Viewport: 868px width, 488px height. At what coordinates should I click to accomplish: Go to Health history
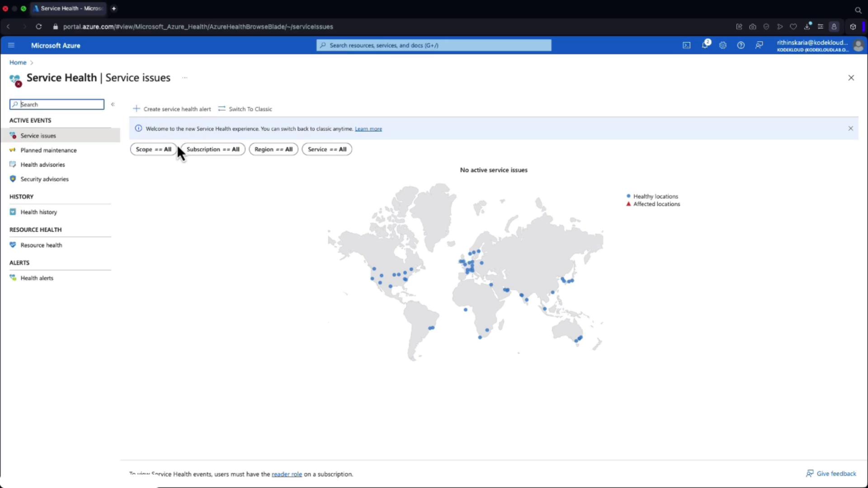[x=38, y=212]
